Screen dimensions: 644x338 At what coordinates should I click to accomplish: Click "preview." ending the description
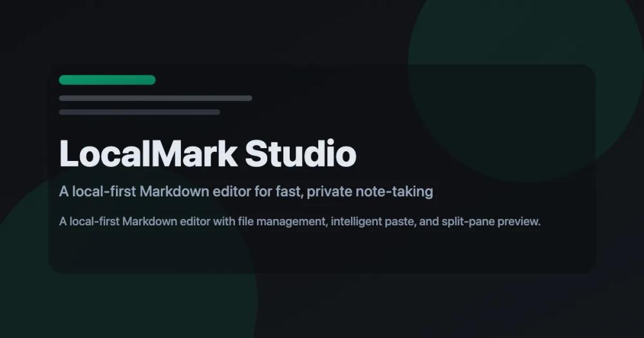[x=518, y=221]
